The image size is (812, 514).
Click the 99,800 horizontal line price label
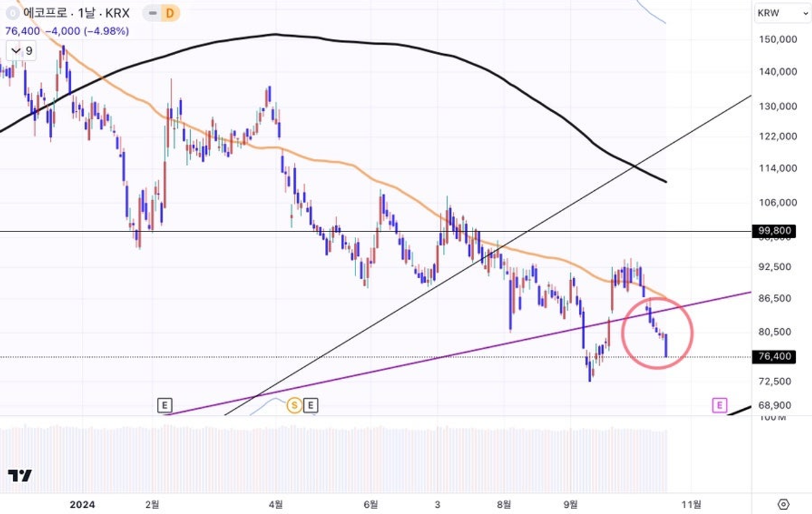click(x=774, y=231)
